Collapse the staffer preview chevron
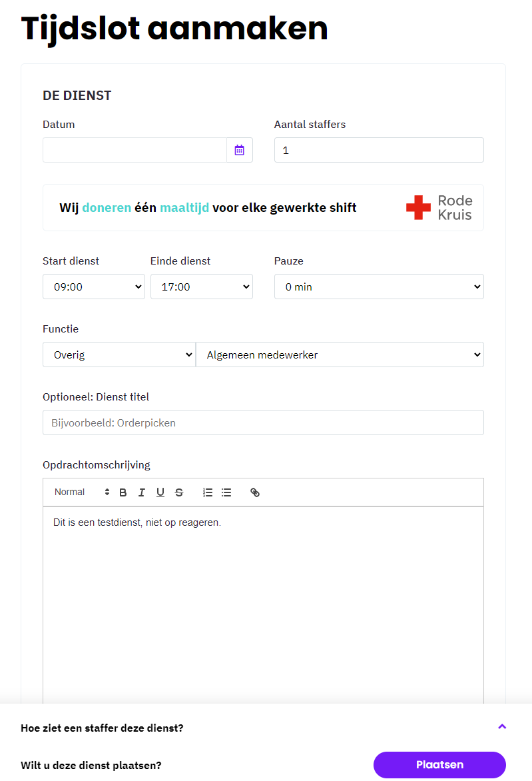 point(502,727)
